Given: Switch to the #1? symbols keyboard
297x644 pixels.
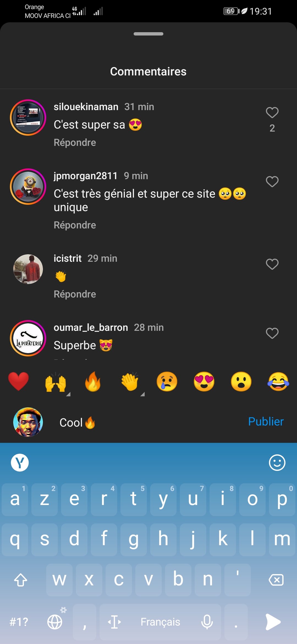Looking at the screenshot, I should [x=19, y=622].
